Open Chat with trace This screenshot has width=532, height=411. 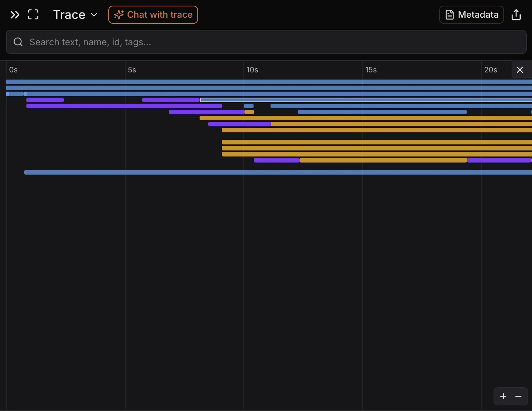[x=153, y=15]
